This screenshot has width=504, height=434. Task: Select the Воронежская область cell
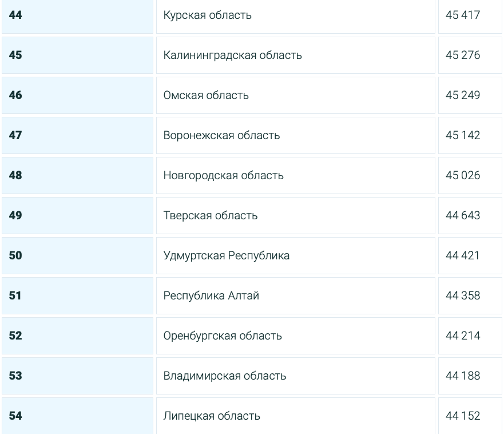[221, 136]
